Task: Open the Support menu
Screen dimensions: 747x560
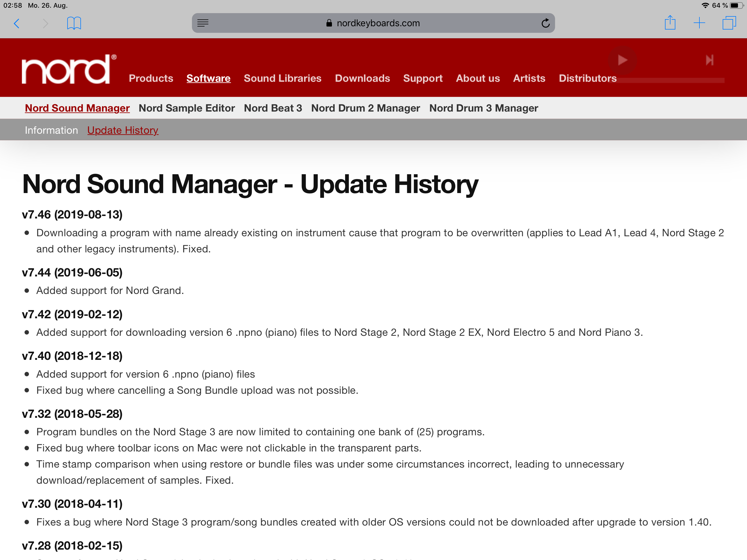Action: (x=423, y=78)
